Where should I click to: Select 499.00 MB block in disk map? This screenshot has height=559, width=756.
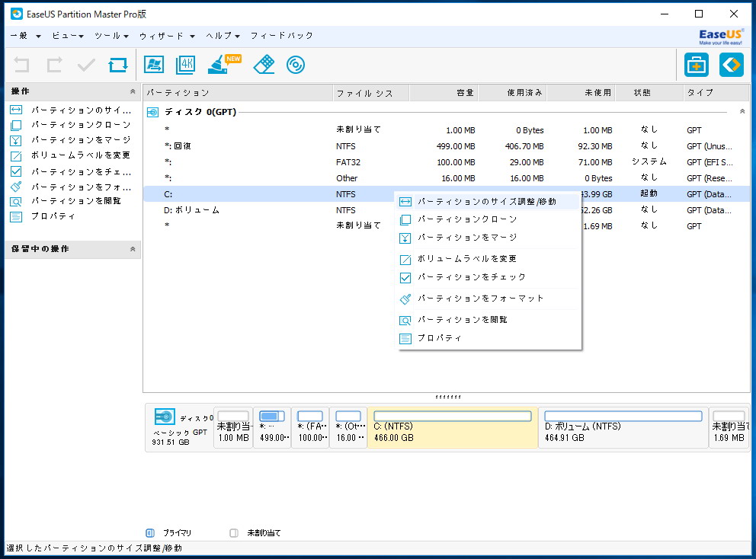coord(272,427)
